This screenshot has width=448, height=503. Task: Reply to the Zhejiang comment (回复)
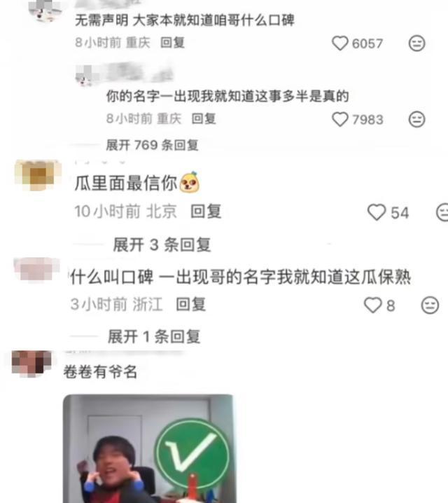pyautogui.click(x=191, y=304)
